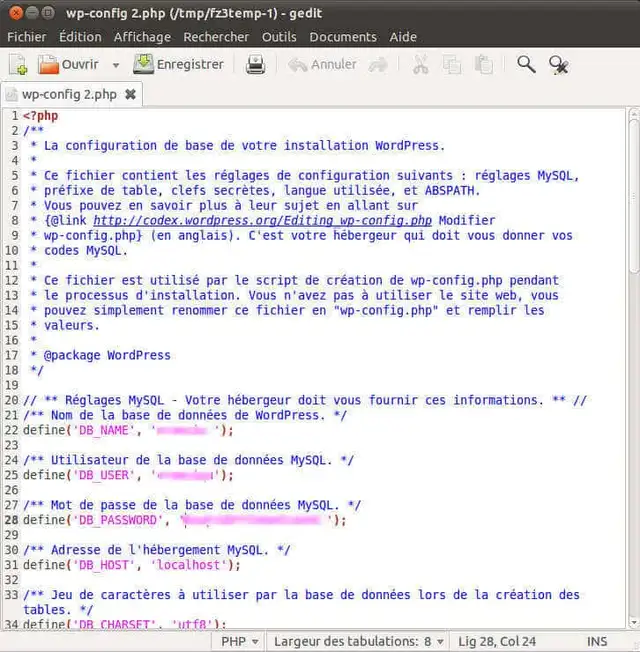
Task: Save the file with Enregistrer
Action: (178, 64)
